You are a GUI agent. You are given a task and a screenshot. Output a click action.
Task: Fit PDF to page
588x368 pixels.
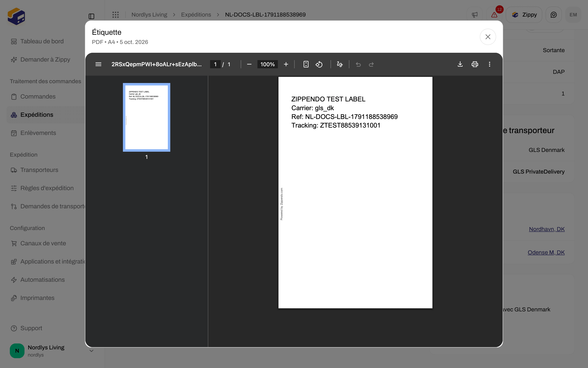click(x=306, y=64)
